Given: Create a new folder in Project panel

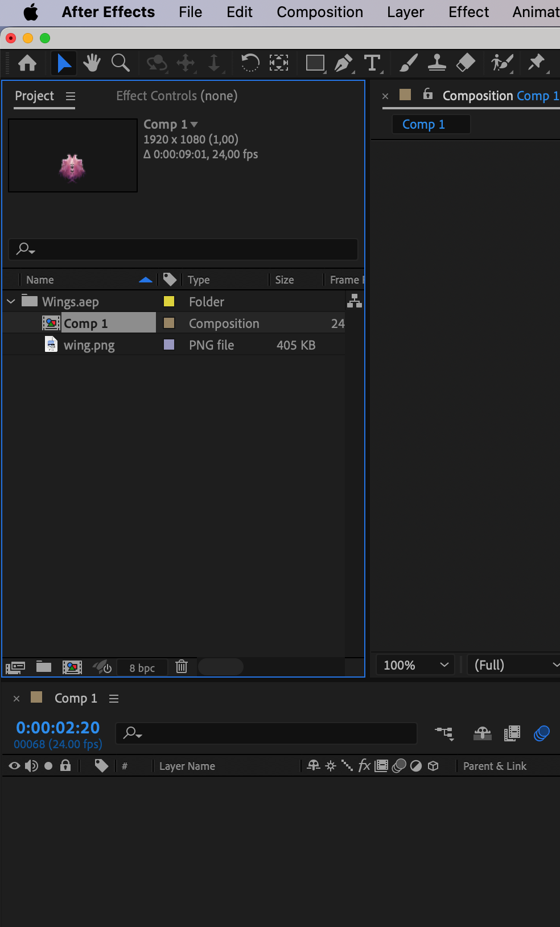Looking at the screenshot, I should (x=44, y=666).
